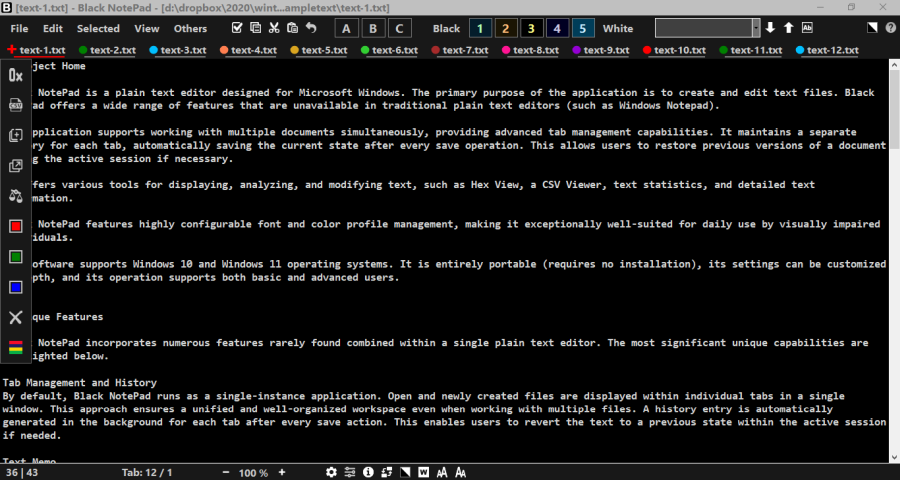This screenshot has width=900, height=480.
Task: Switch to the text-2.txt tab
Action: [x=107, y=50]
